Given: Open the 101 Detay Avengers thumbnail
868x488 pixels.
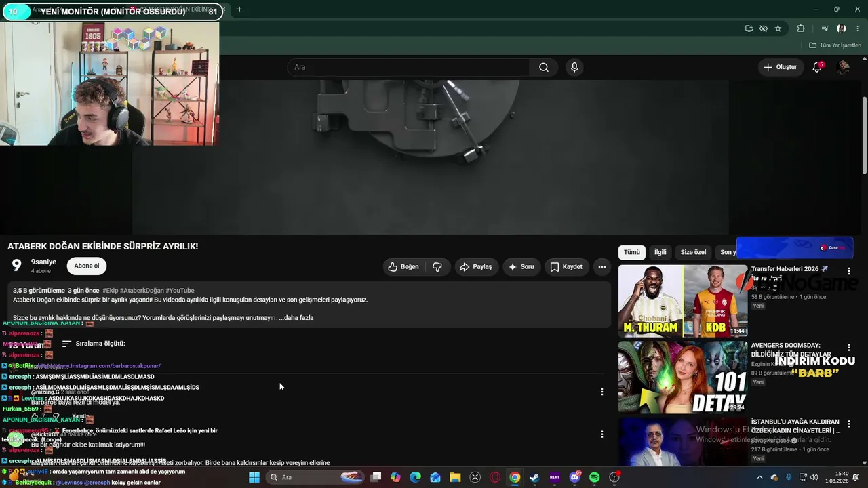Looking at the screenshot, I should point(683,377).
